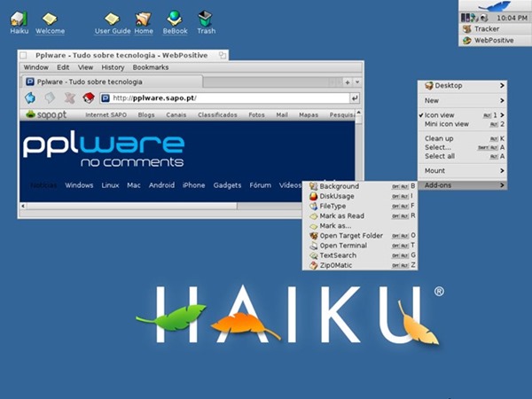Open a new tab with plus button
Viewport: 532px width, 399px height.
pyautogui.click(x=348, y=82)
